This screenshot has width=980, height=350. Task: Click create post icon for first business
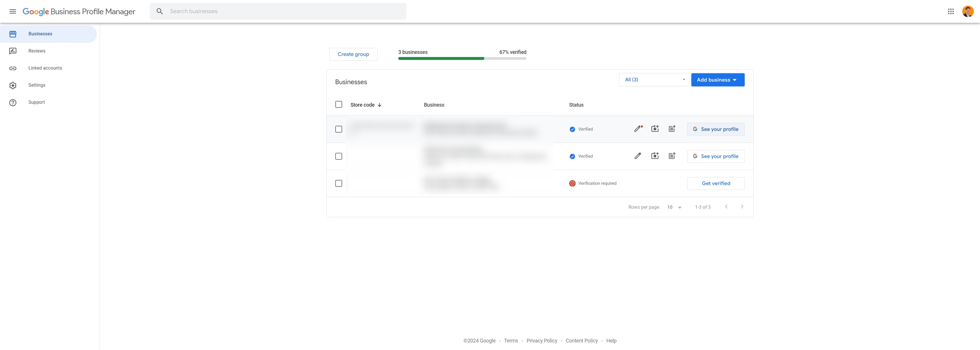click(x=672, y=129)
